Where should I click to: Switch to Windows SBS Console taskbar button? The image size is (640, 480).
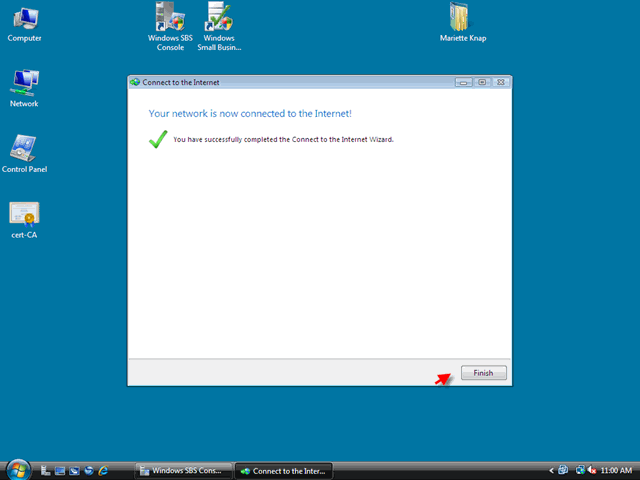coord(184,471)
